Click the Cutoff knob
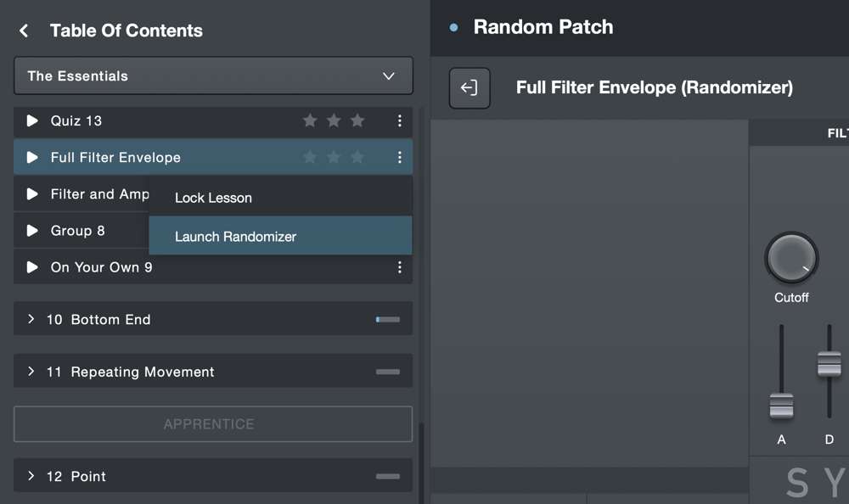 point(791,258)
